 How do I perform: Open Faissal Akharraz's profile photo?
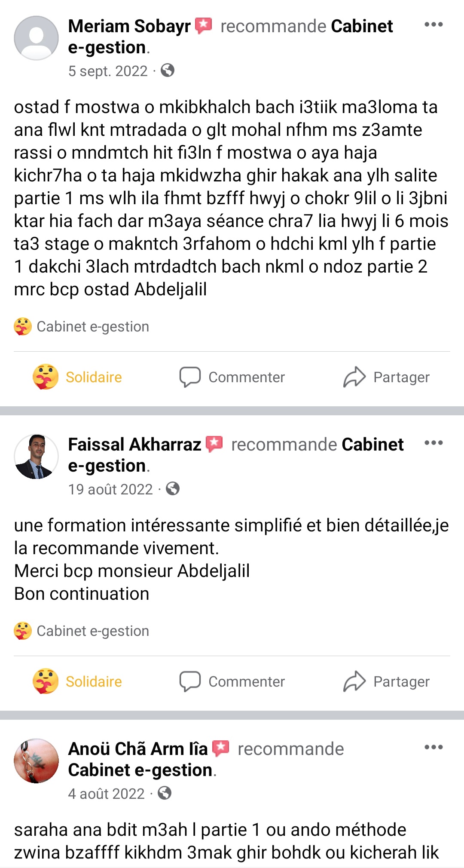[37, 457]
